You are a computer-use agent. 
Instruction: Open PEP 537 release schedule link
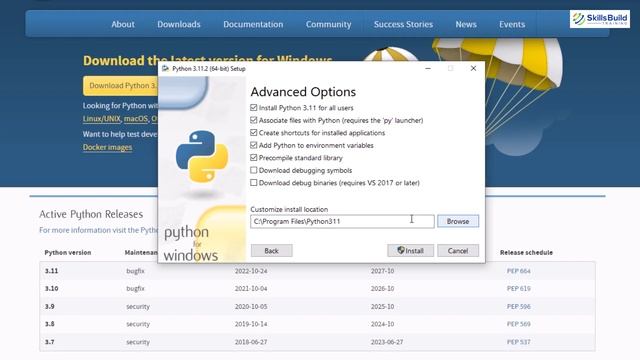point(518,342)
